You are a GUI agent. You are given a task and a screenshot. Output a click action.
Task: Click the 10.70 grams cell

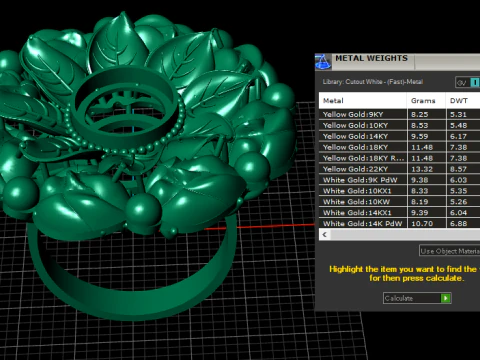426,223
